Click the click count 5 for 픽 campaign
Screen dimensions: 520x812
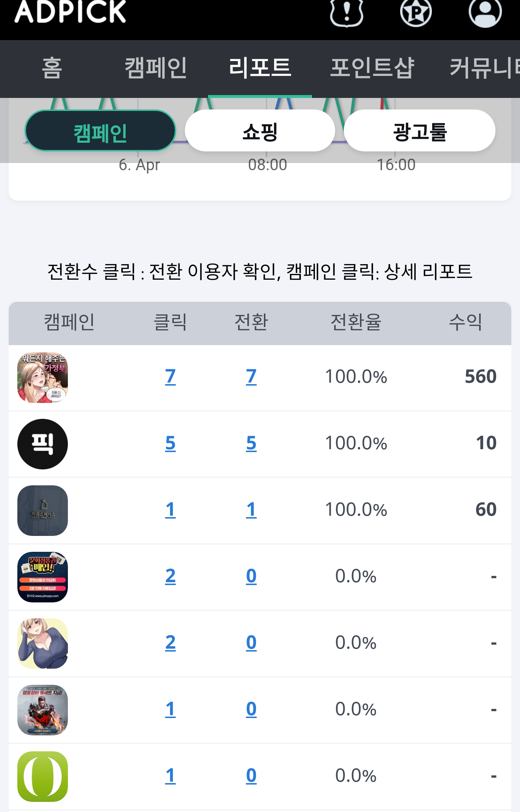170,443
